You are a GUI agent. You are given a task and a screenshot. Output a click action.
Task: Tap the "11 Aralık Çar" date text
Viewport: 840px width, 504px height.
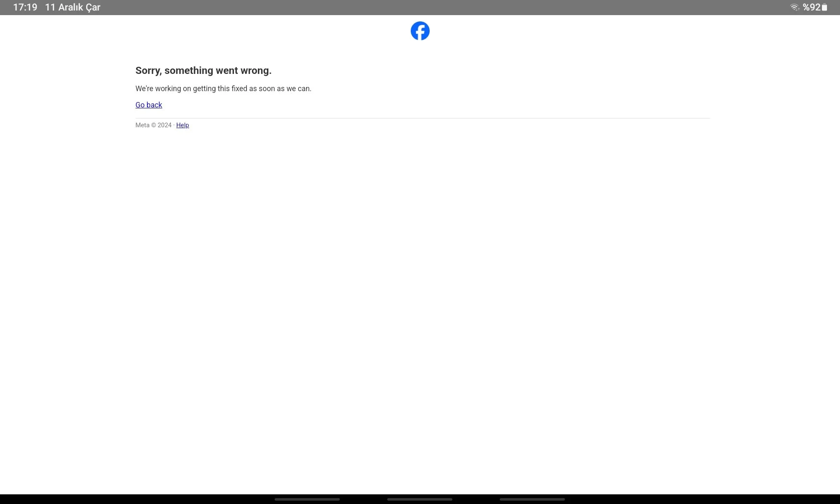point(73,7)
